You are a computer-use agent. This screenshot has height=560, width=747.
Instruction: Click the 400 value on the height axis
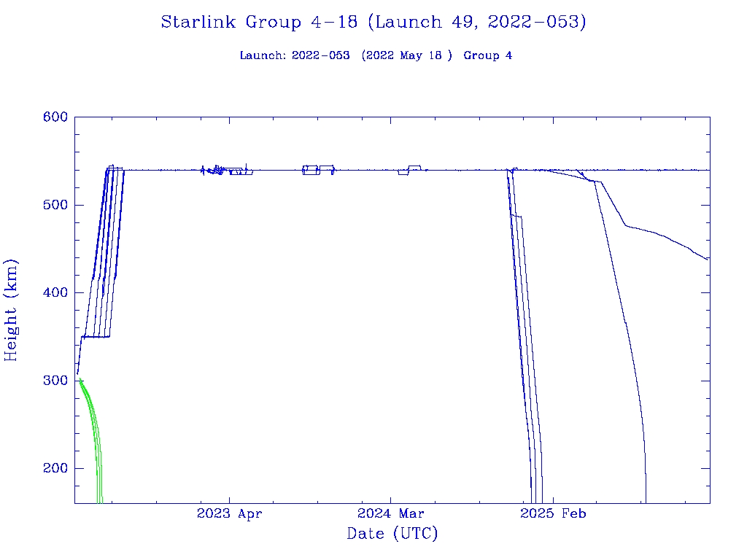pos(55,293)
